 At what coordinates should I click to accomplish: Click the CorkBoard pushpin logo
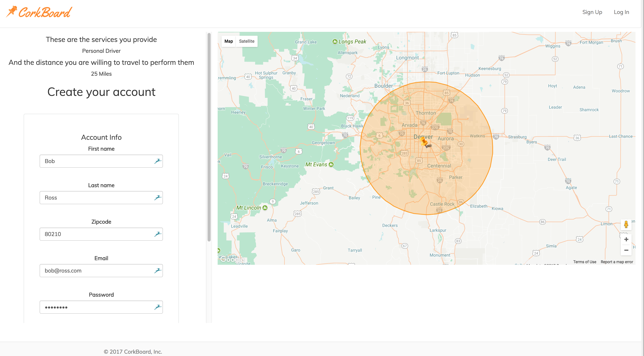point(12,11)
